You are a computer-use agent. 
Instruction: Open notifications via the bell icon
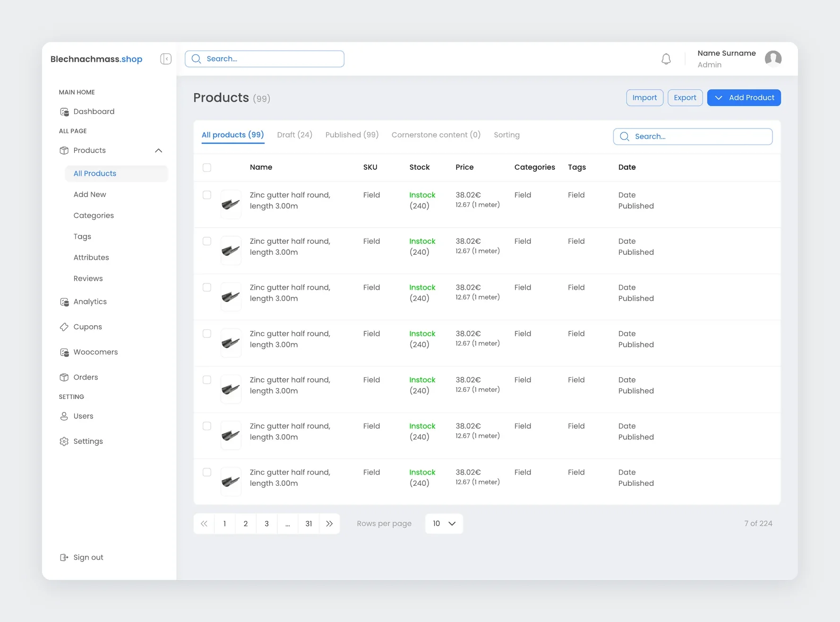666,59
